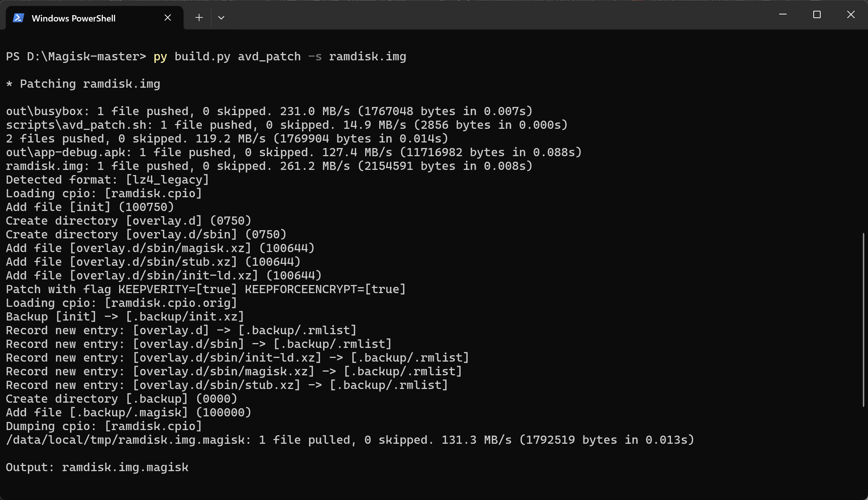This screenshot has height=500, width=868.
Task: Click the 'out\app-debug.apk' pushed line
Action: 294,152
